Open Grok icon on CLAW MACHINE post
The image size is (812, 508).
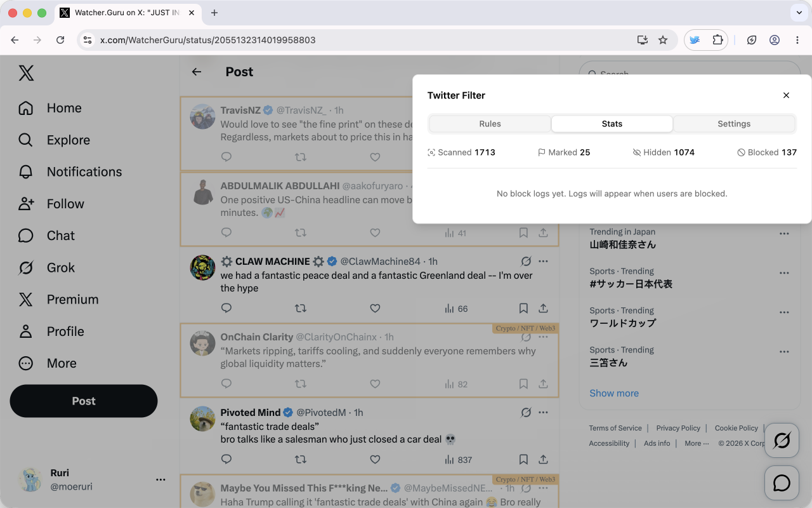pyautogui.click(x=526, y=261)
